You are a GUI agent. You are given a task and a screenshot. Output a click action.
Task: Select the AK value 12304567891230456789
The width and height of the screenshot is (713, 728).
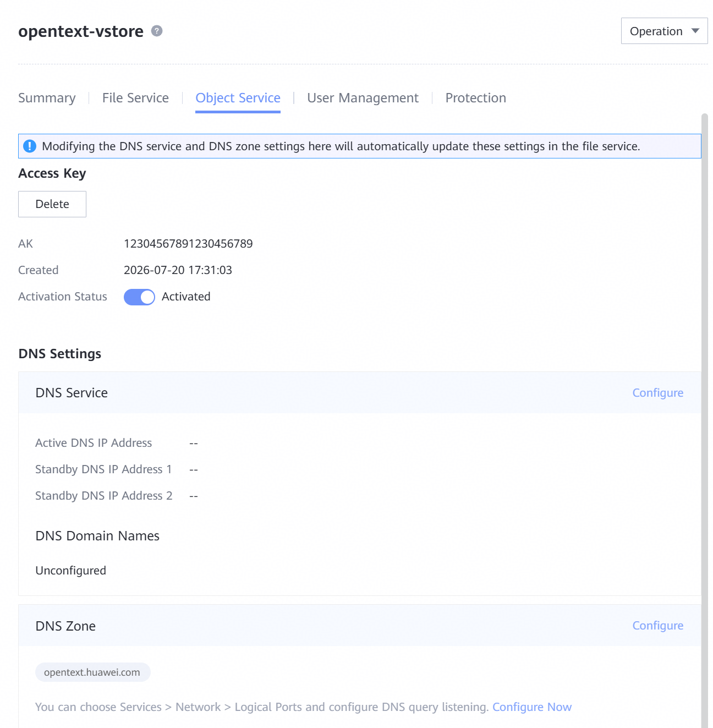[x=188, y=244]
